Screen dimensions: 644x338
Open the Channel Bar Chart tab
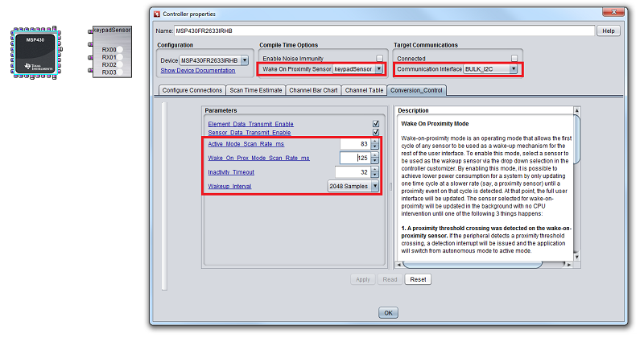(314, 90)
